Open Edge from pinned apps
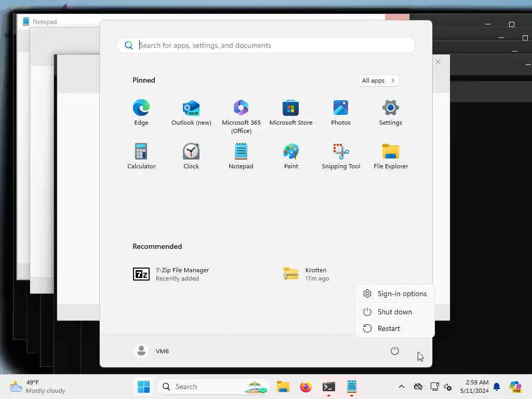The width and height of the screenshot is (532, 399). tap(141, 113)
